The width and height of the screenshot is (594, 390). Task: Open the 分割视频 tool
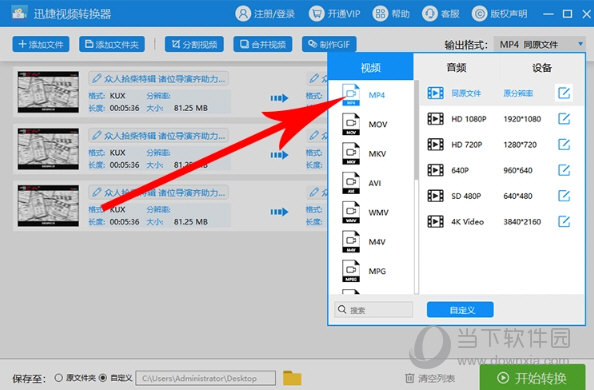click(x=194, y=44)
